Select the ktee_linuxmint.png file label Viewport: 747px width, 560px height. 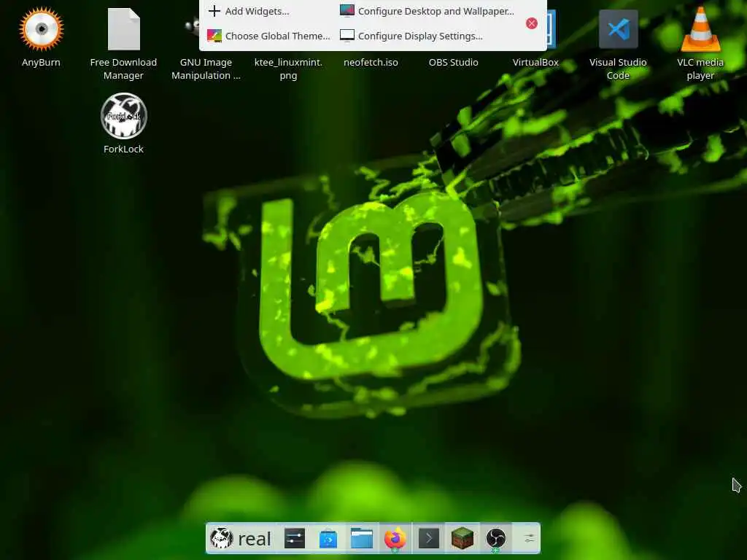[288, 69]
